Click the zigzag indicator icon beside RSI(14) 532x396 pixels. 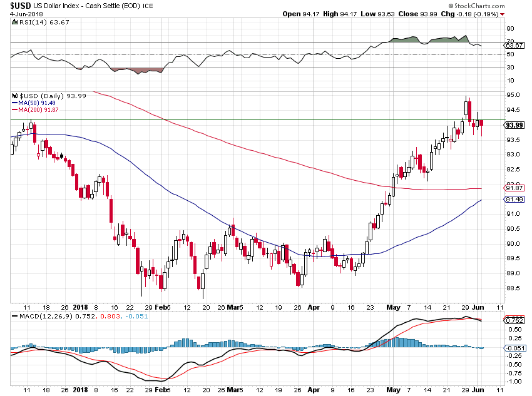click(14, 23)
